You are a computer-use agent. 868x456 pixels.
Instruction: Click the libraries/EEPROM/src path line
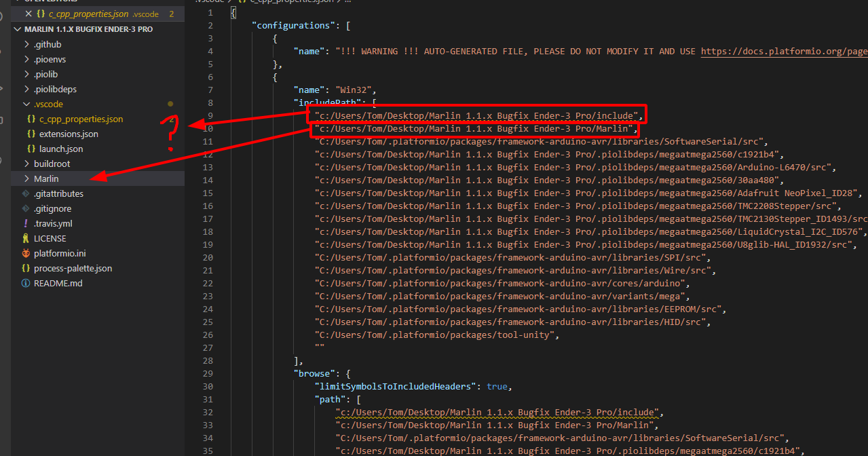click(521, 309)
